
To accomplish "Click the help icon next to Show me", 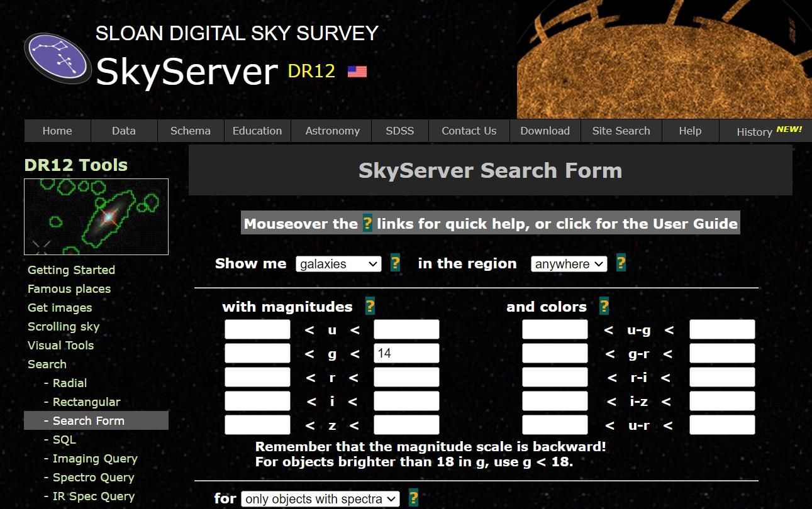I will pos(395,264).
